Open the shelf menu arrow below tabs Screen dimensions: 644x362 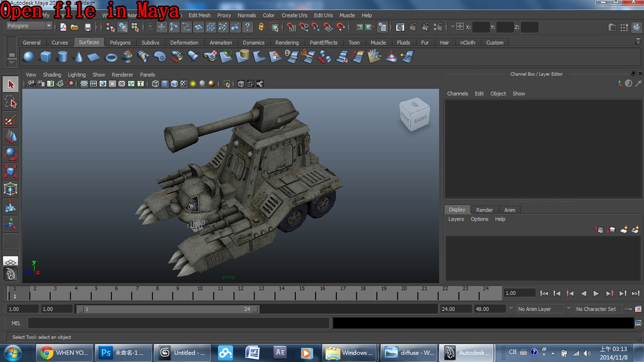(x=12, y=63)
